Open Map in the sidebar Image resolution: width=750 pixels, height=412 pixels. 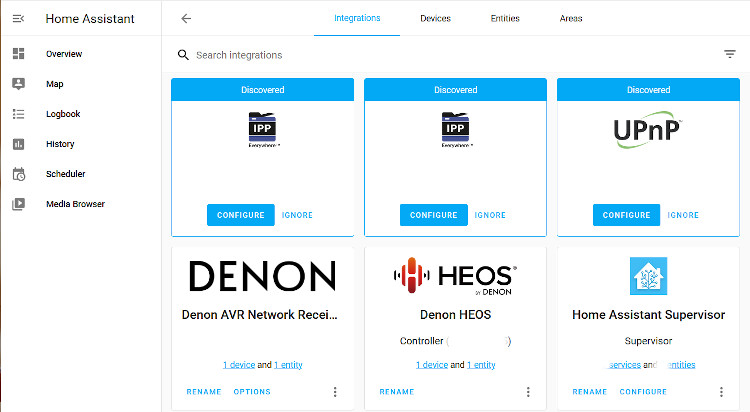55,84
